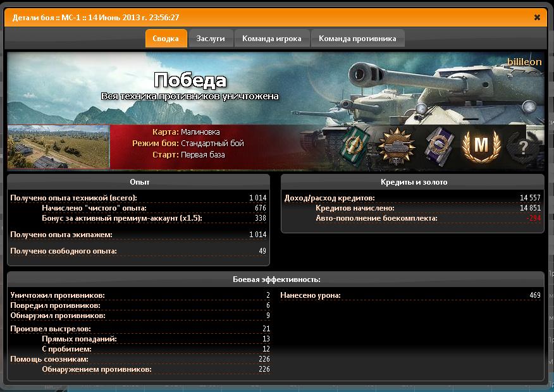Click the credits value 14 557

pos(530,198)
